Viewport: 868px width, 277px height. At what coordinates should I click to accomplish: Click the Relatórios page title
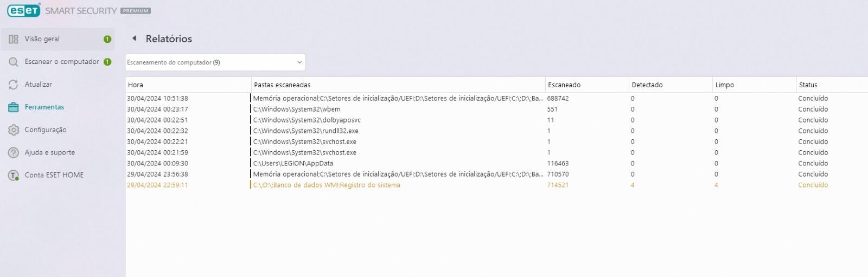pos(169,38)
